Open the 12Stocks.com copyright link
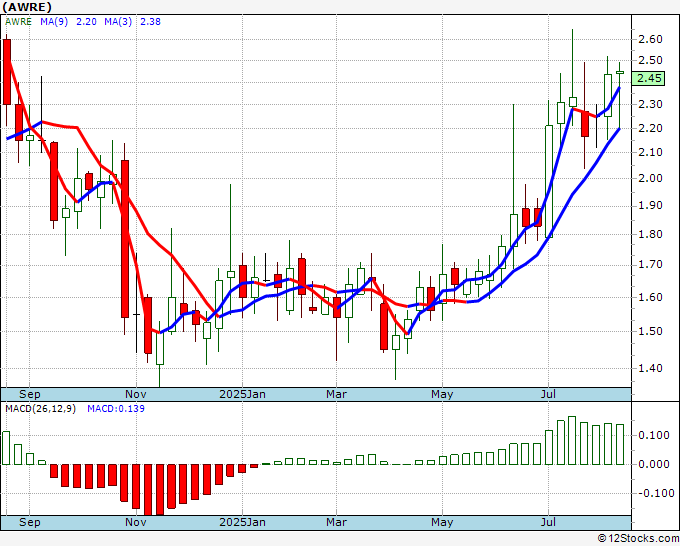 click(638, 539)
